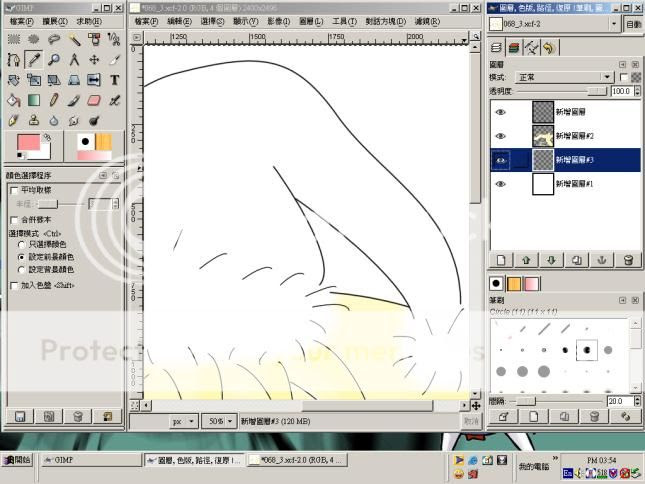Select the Paths tool in toolbox
645x484 pixels.
pyautogui.click(x=14, y=60)
